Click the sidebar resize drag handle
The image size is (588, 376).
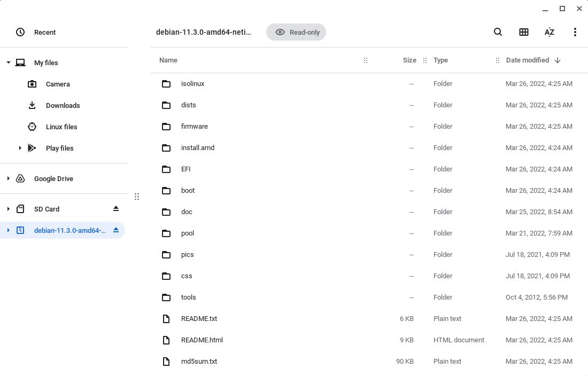click(x=137, y=197)
